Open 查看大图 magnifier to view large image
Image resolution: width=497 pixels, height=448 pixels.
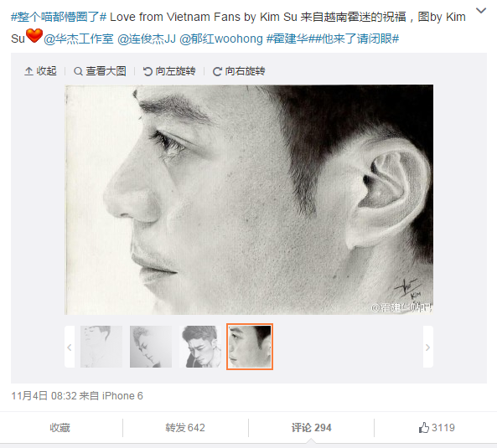[x=100, y=71]
